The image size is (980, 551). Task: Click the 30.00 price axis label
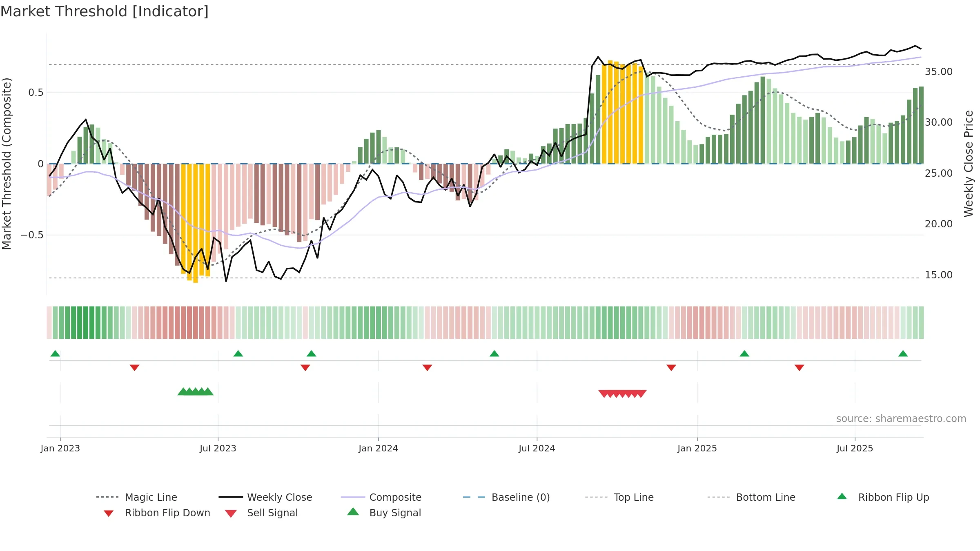click(x=939, y=122)
